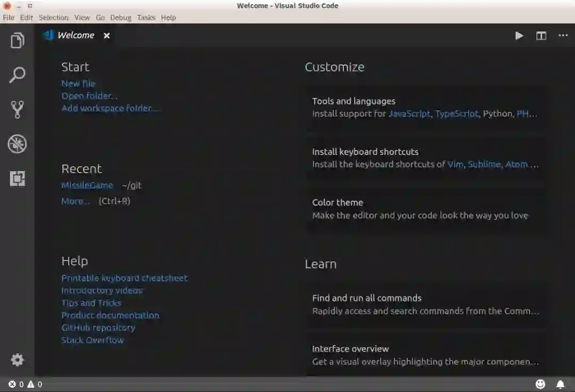Open the File menu
This screenshot has height=392, width=575.
(x=9, y=18)
